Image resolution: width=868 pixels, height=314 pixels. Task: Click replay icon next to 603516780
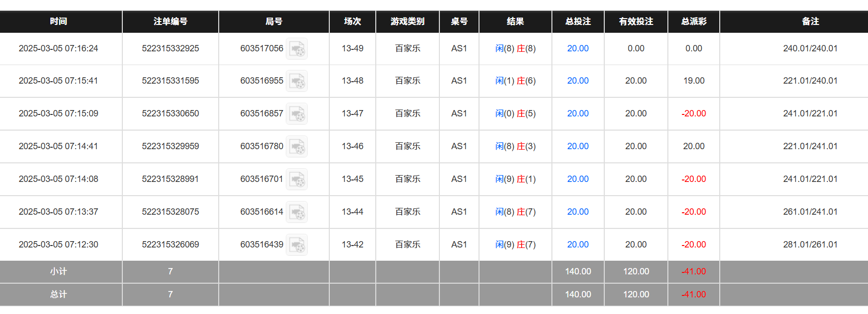(297, 147)
